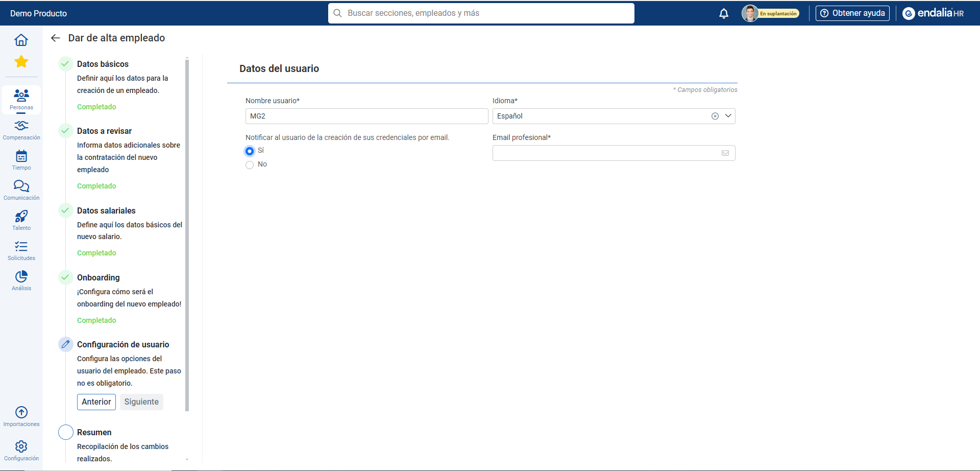Open the Solicitudes checklist section
This screenshot has height=471, width=980.
21,250
